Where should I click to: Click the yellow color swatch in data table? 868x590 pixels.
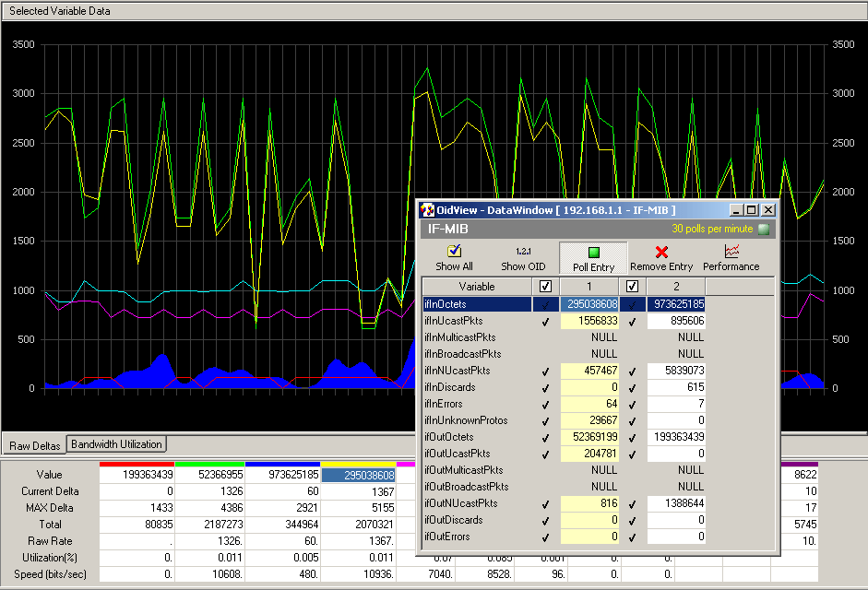(358, 464)
